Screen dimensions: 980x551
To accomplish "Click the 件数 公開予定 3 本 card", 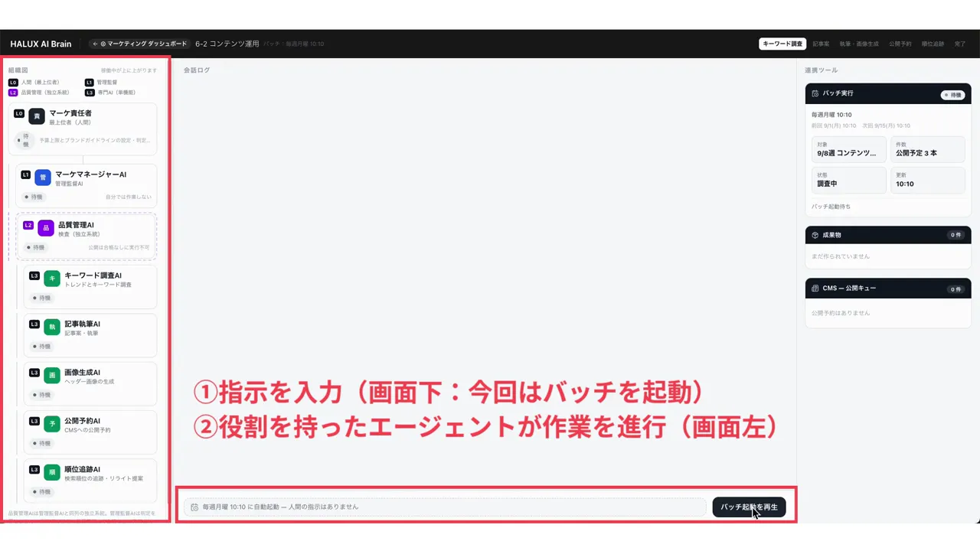I will pyautogui.click(x=928, y=149).
